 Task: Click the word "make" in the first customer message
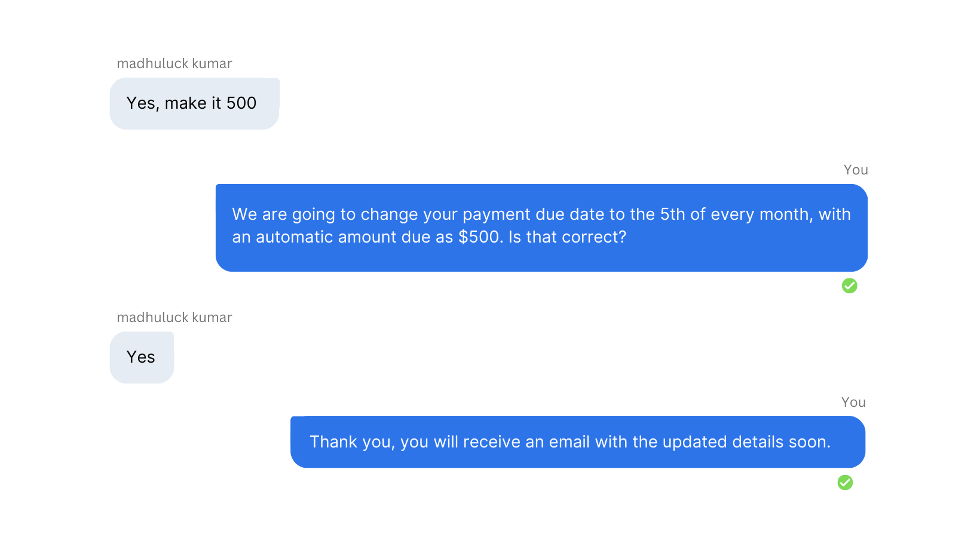[185, 103]
